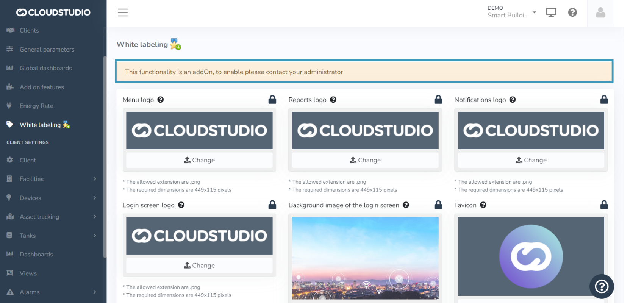Click Change button under Menu logo
The width and height of the screenshot is (644, 303).
(x=199, y=160)
